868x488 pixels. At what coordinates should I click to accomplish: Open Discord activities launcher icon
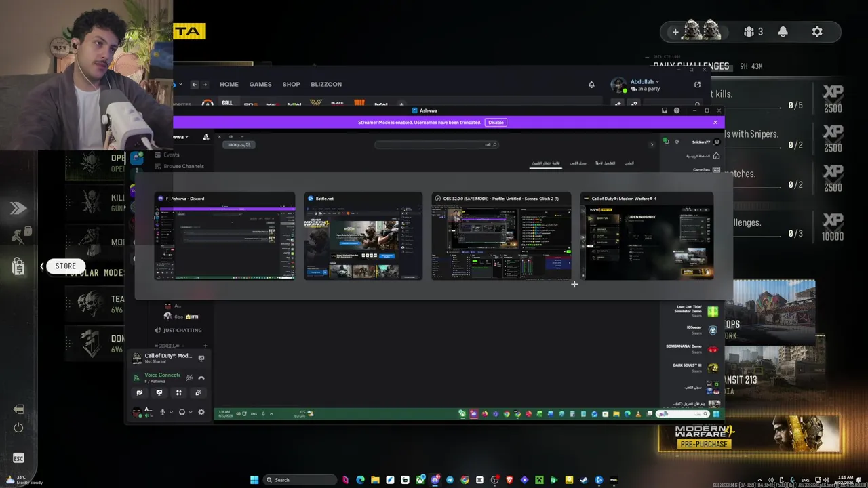pos(179,393)
